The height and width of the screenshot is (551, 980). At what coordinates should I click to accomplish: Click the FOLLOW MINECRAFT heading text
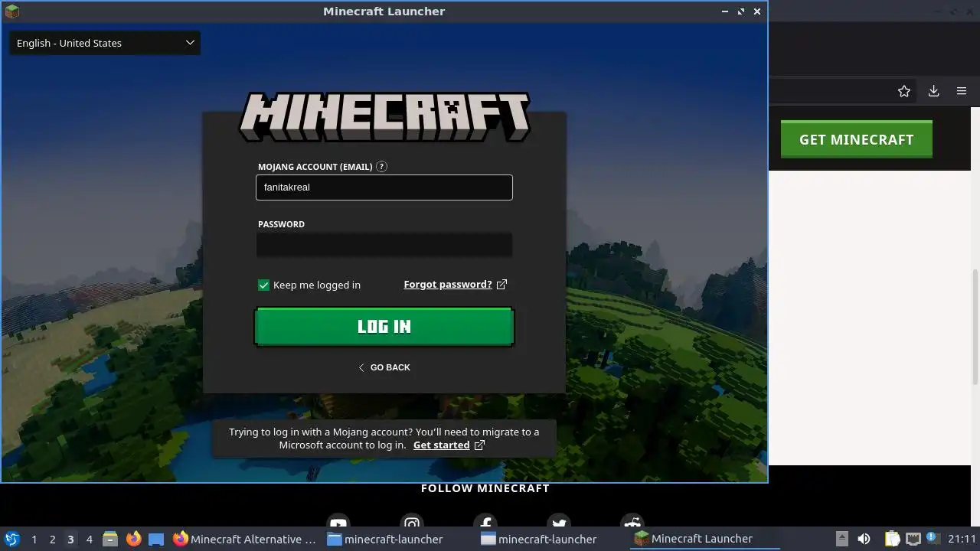(x=485, y=488)
